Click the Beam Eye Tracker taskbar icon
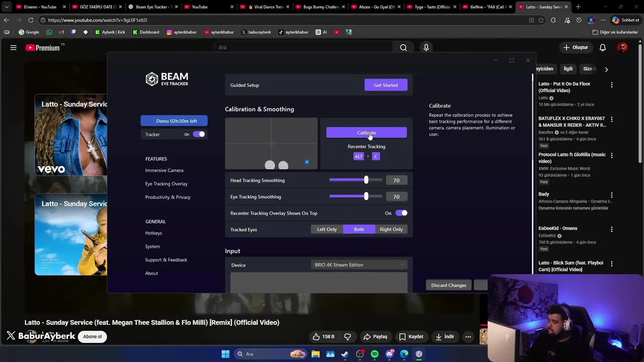644x362 pixels. [419, 354]
